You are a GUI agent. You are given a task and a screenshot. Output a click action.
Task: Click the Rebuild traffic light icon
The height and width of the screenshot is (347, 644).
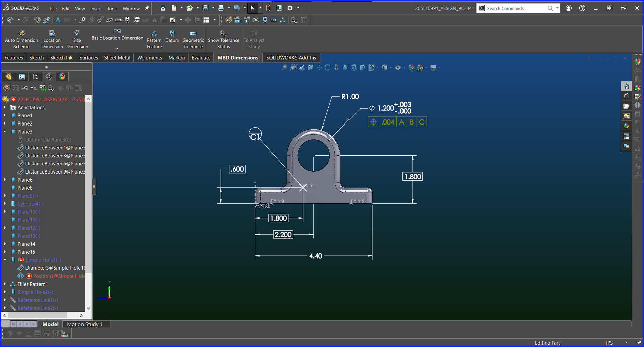268,8
